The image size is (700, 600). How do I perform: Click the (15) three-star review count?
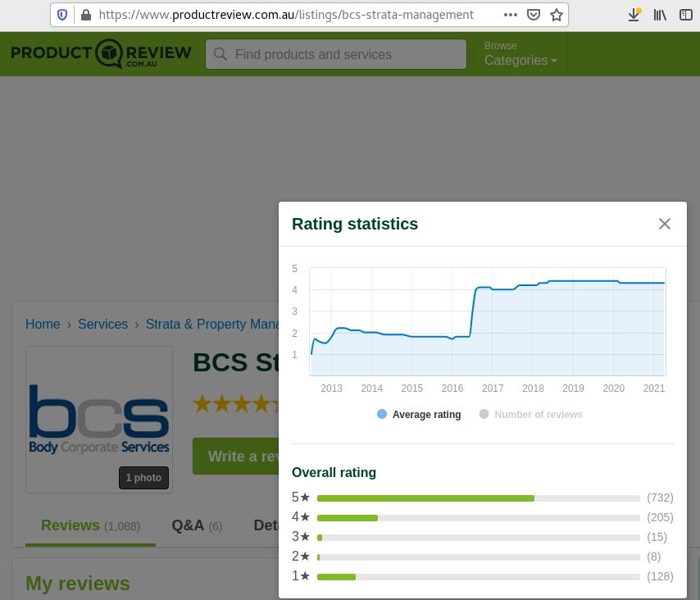(657, 537)
